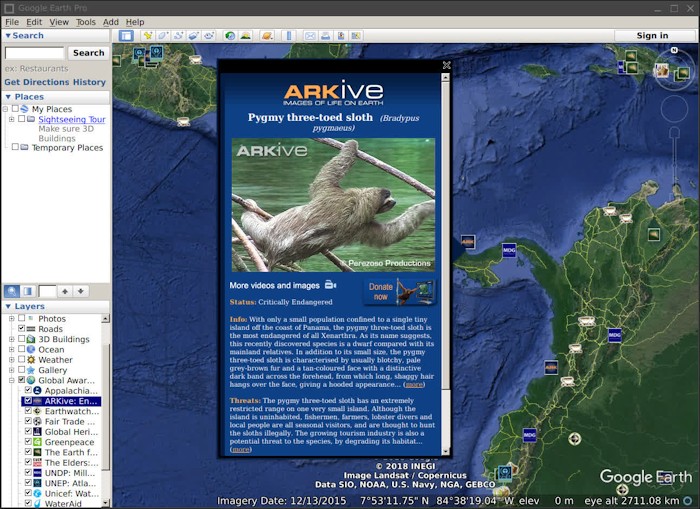Move selected place up with arrow

(65, 292)
